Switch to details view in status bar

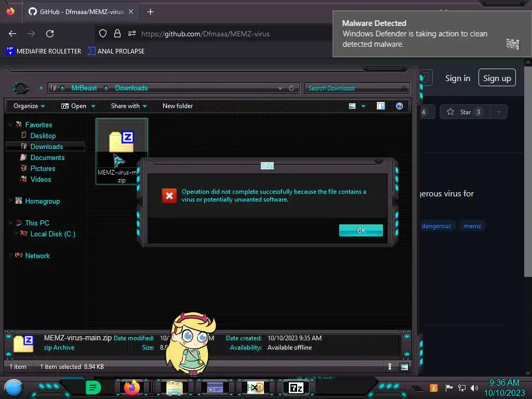click(390, 367)
